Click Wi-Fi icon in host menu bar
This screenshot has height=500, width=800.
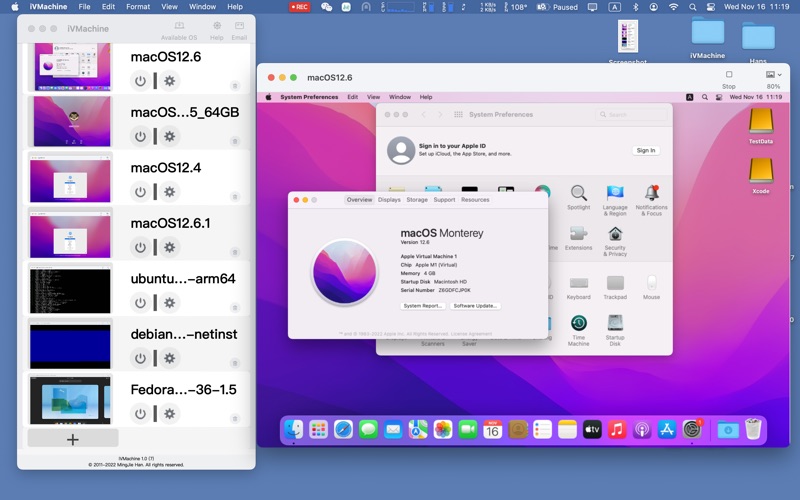(x=673, y=7)
